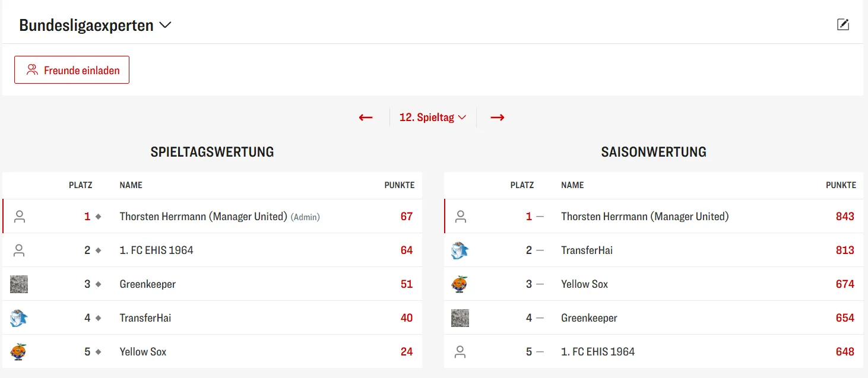Click Yellow Sox avatar in Saisonwertung
Screen dimensions: 868x378
pyautogui.click(x=460, y=284)
